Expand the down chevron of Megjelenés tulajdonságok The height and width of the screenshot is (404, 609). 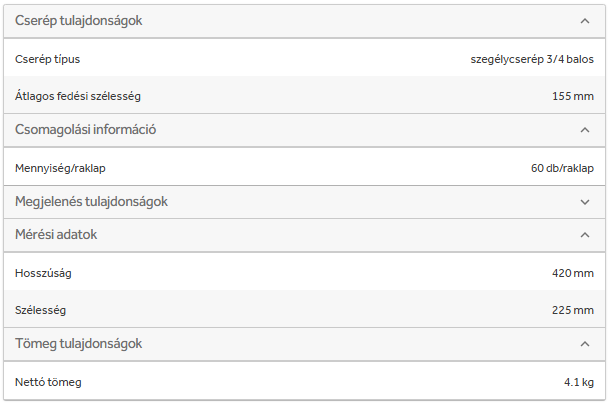click(x=585, y=202)
